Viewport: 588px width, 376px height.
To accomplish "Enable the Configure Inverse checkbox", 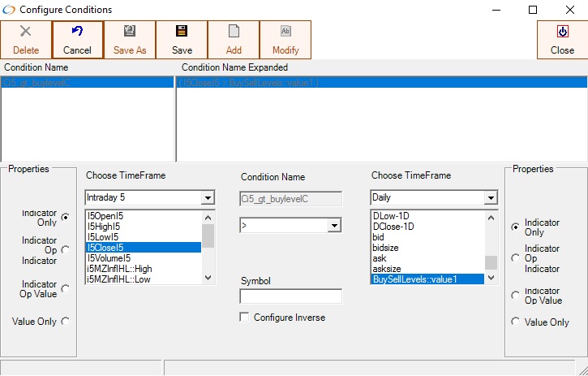I will 245,318.
